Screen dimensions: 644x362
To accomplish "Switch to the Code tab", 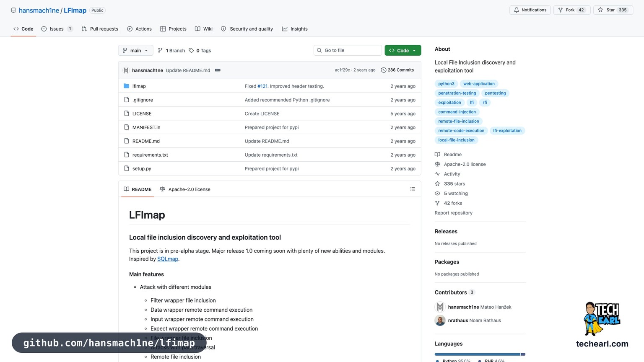I will tap(23, 29).
